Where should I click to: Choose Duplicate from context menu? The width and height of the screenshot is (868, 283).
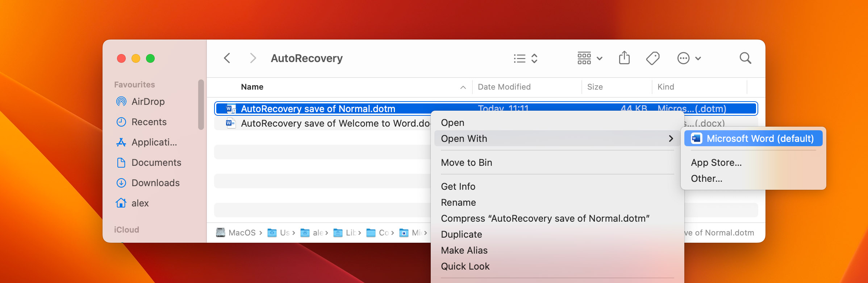click(557, 234)
